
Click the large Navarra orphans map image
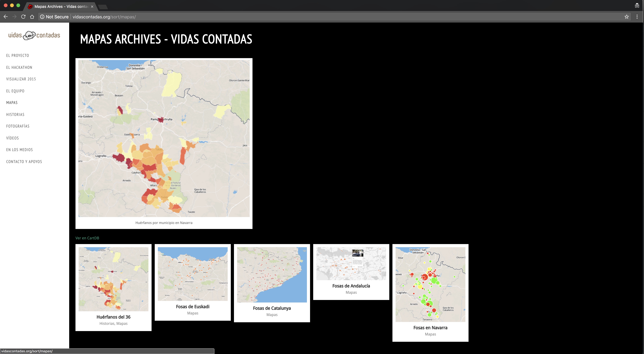pos(164,138)
